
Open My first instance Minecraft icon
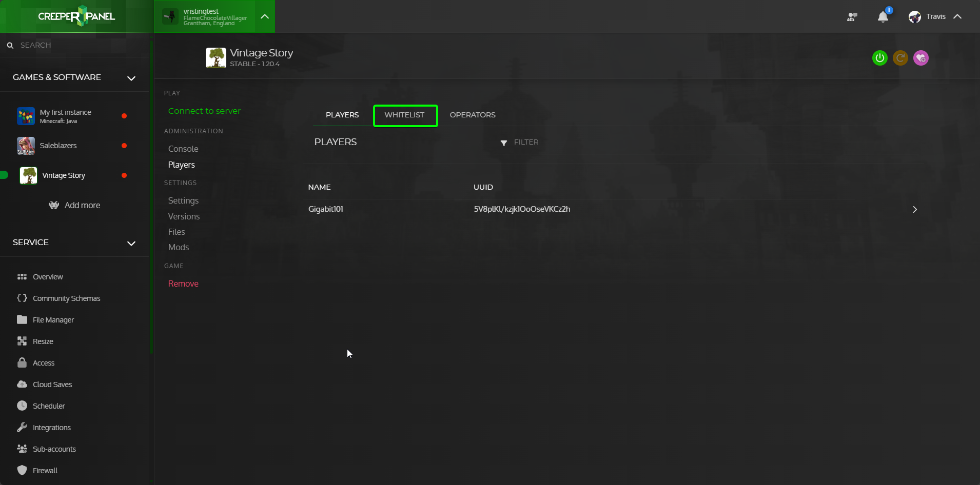pyautogui.click(x=26, y=116)
